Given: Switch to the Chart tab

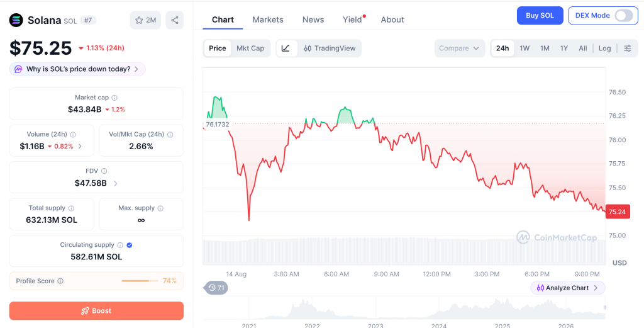Looking at the screenshot, I should (x=223, y=20).
